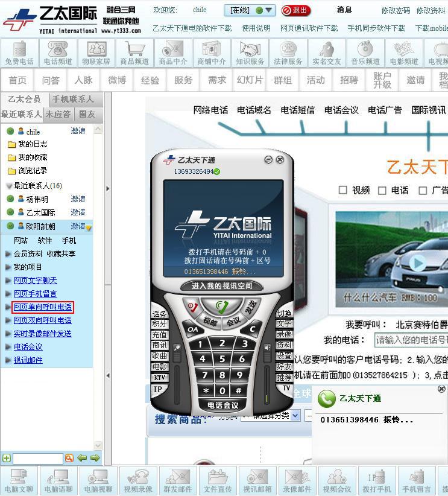The height and width of the screenshot is (496, 448).
Task: Launch 群发邮件 from the bottom toolbar
Action: pos(178,480)
